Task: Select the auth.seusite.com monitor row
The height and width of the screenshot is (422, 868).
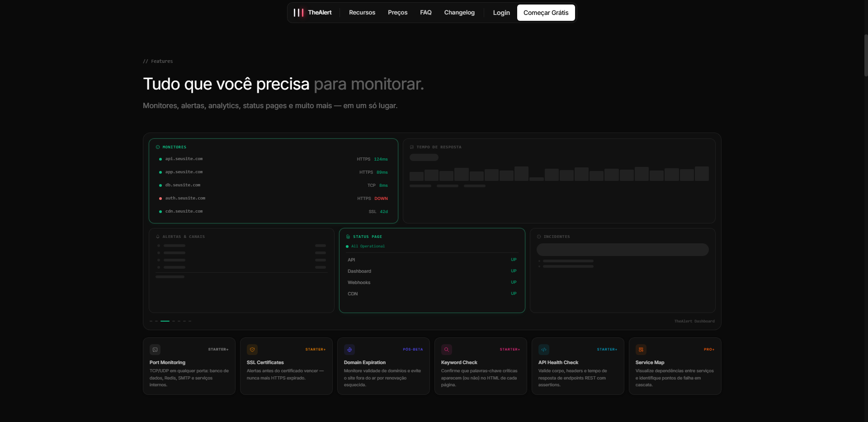Action: [x=274, y=199]
